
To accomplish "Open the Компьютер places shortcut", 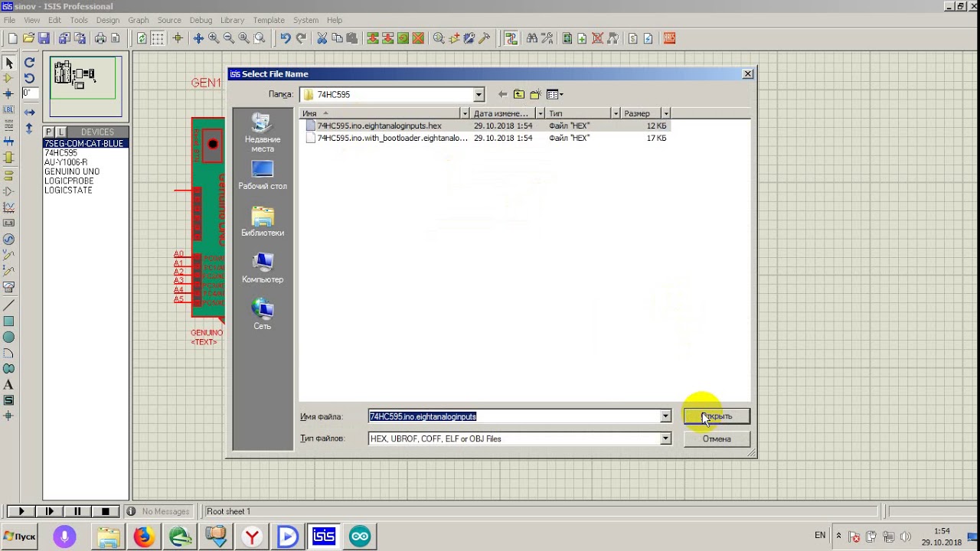I will 263,269.
